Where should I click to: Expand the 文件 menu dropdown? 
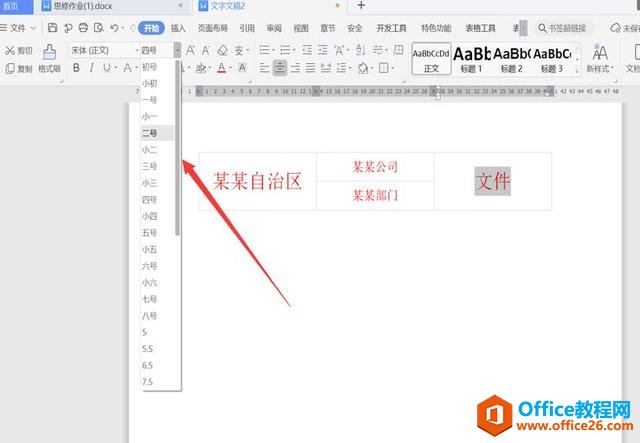point(18,28)
